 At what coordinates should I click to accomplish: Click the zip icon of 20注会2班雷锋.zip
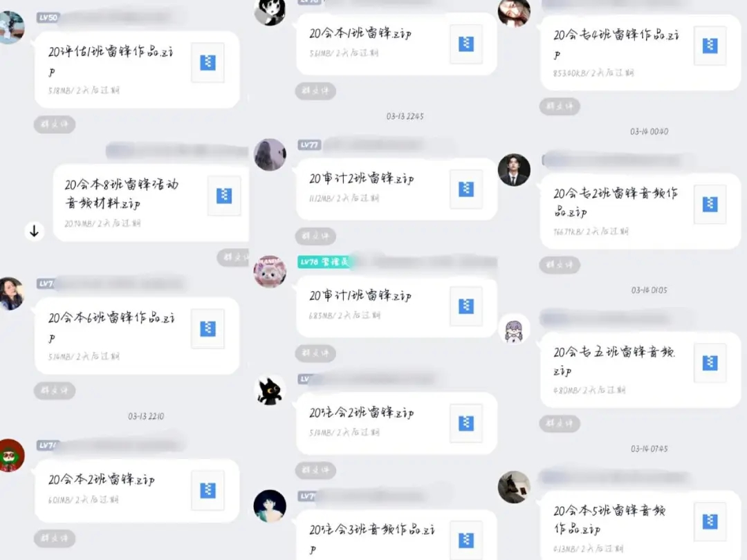pos(466,423)
